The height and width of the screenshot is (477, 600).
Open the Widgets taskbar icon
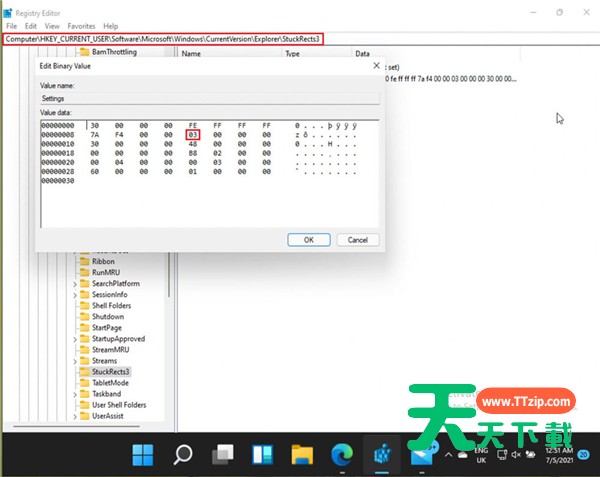pos(262,456)
